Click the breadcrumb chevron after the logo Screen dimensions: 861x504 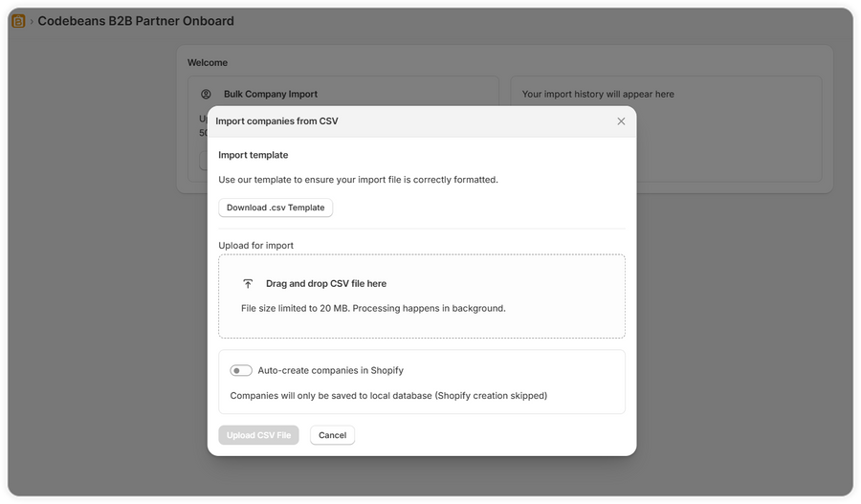coord(32,21)
